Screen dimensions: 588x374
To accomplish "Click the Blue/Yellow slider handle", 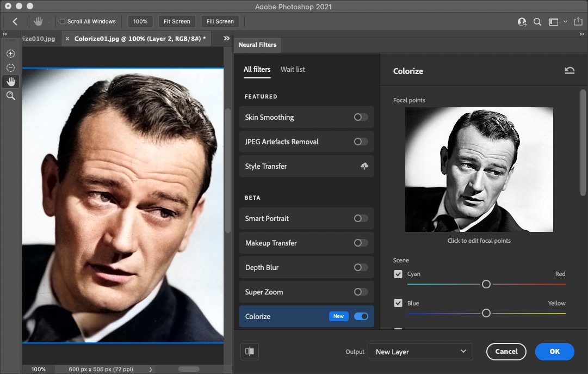I will 486,313.
